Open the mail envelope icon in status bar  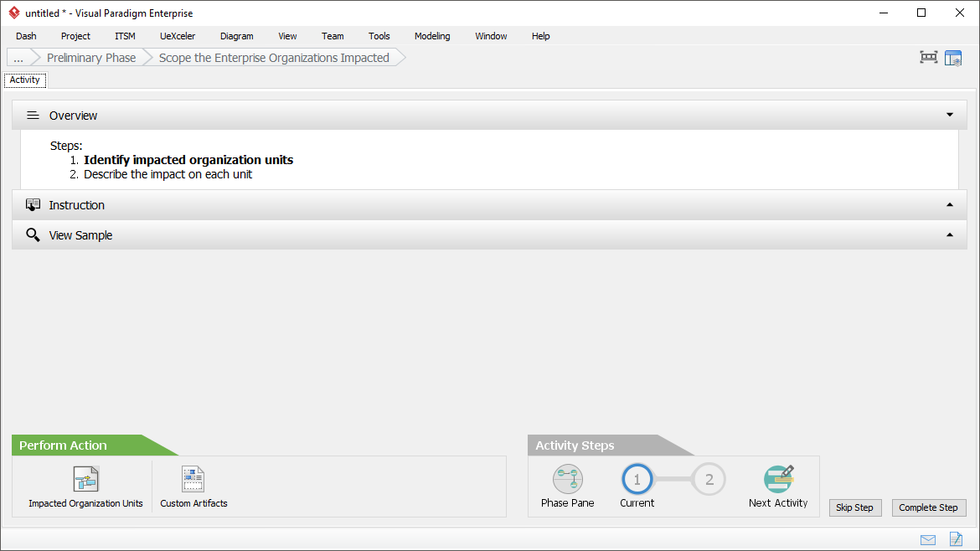[928, 540]
